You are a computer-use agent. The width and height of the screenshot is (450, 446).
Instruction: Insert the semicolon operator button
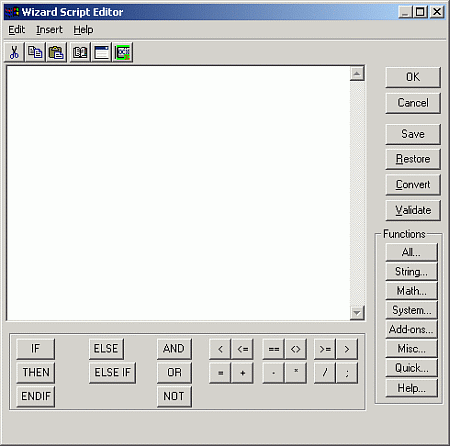pos(347,373)
